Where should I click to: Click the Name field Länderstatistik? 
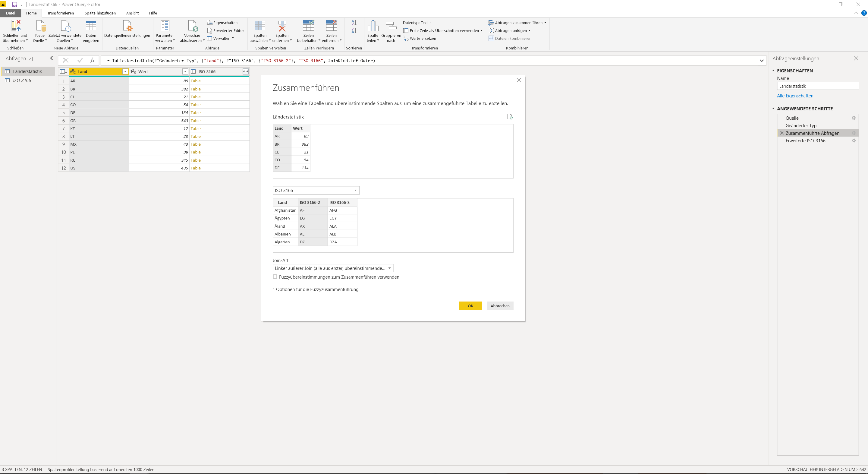click(x=817, y=86)
